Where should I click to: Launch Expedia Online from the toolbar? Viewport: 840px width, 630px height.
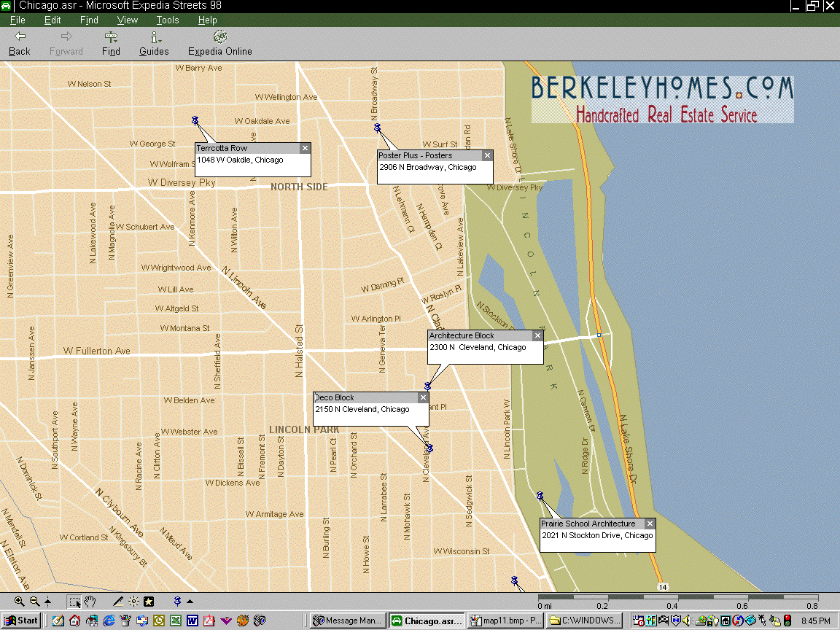(x=219, y=44)
